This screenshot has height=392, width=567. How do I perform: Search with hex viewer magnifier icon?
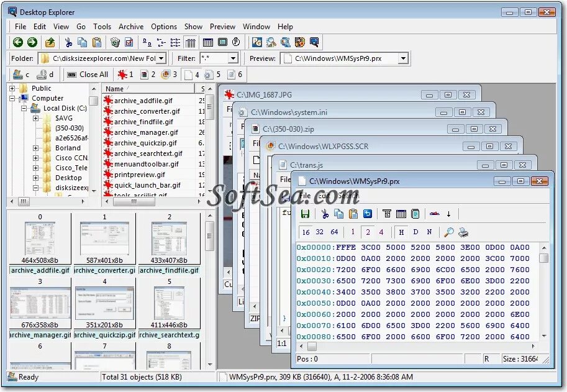(x=449, y=232)
